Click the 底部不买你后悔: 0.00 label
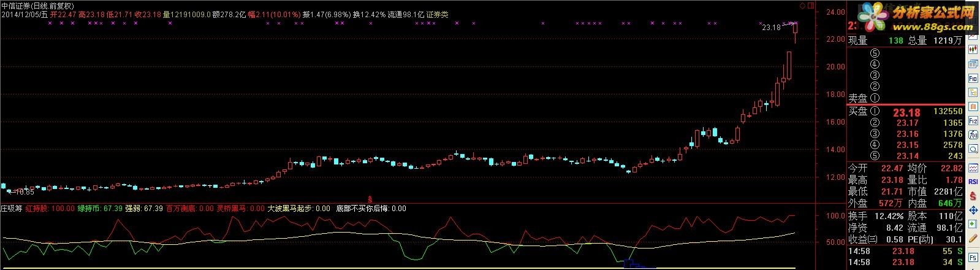Screen dimensions: 980x270 click(x=371, y=209)
